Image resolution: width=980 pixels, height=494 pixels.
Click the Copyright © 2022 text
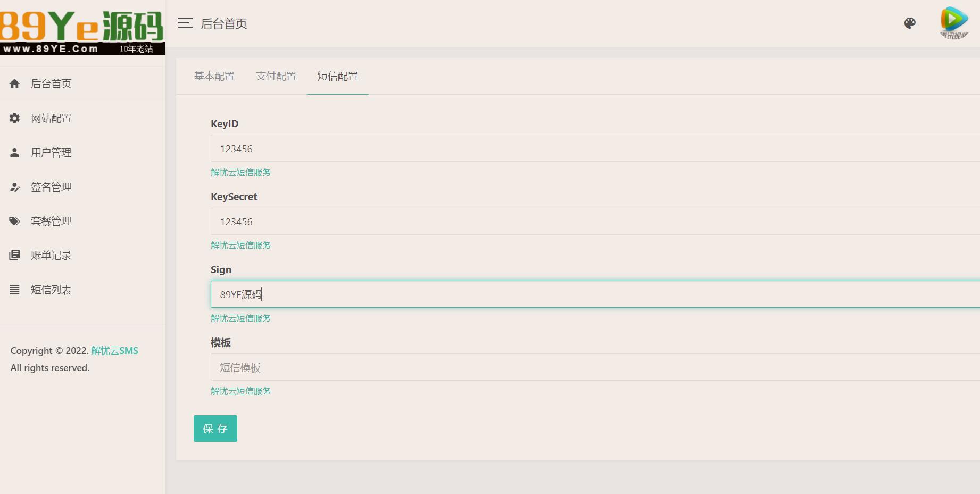pyautogui.click(x=49, y=351)
